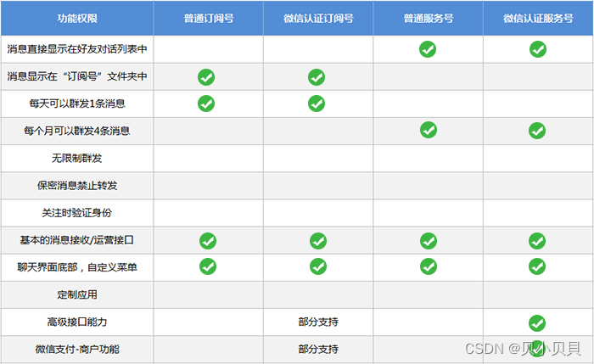Click 普通订阅号 checkmark in 自定义菜单 row

click(x=208, y=266)
